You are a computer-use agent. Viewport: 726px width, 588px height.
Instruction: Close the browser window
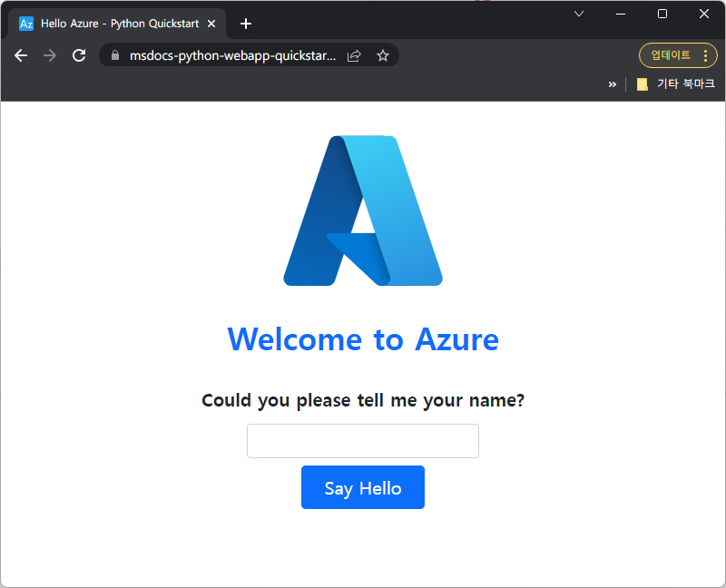pyautogui.click(x=704, y=14)
